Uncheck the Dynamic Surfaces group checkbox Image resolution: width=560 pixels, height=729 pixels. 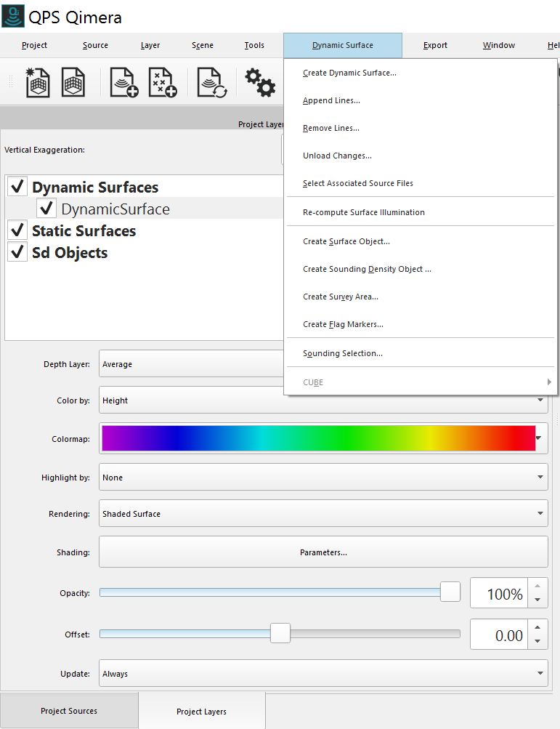18,187
